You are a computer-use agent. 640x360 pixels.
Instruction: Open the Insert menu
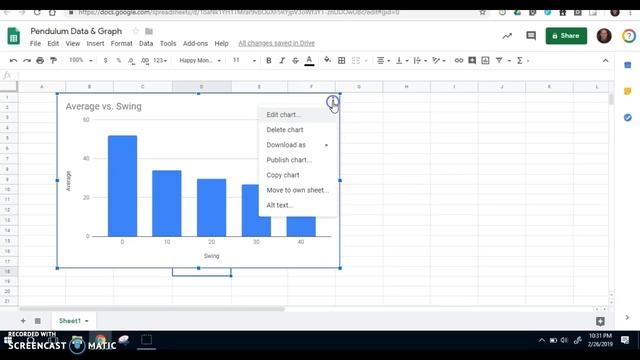(95, 43)
